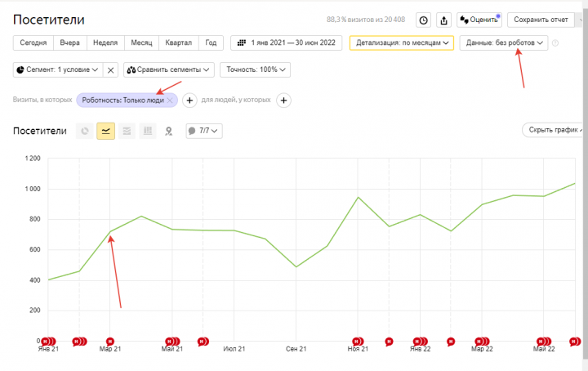Image resolution: width=588 pixels, height=371 pixels.
Task: Click the help icon beside Данные dropdown
Action: pos(555,43)
